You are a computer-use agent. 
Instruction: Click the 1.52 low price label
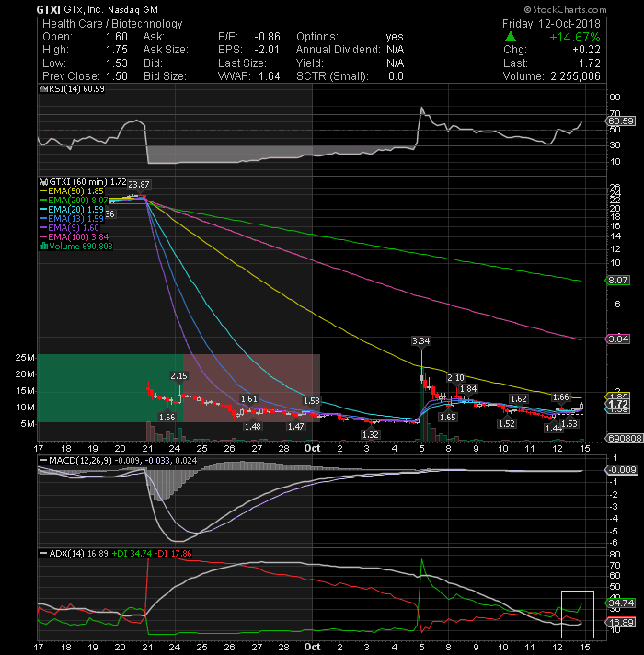click(506, 423)
